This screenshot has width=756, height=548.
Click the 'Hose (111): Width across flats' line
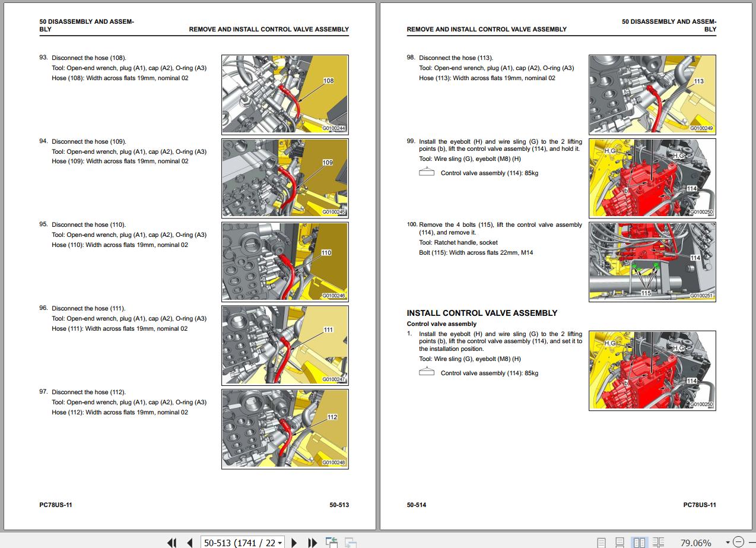120,329
